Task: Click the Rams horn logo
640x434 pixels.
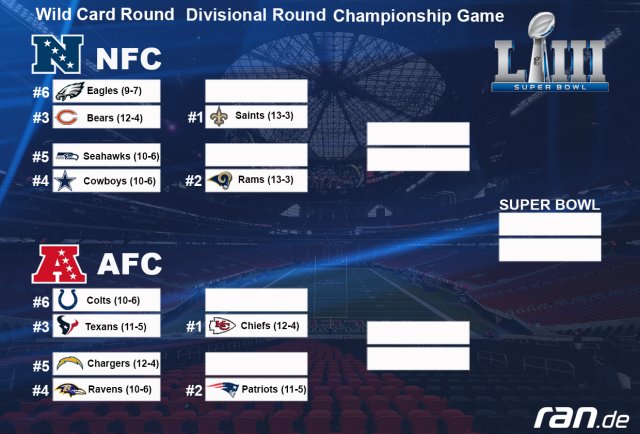Action: [220, 180]
